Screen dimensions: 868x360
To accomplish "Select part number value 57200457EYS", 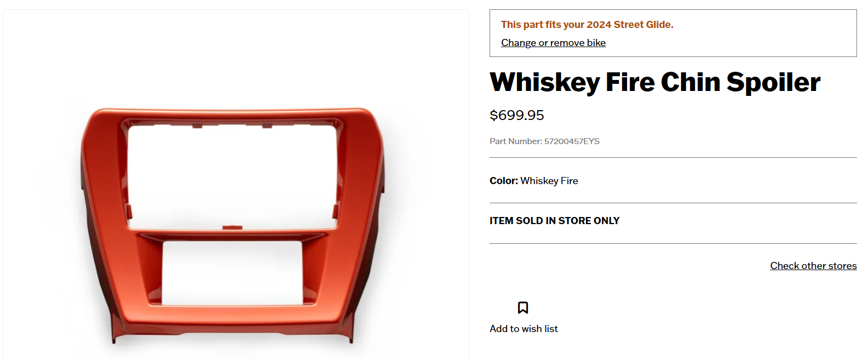I will [572, 141].
